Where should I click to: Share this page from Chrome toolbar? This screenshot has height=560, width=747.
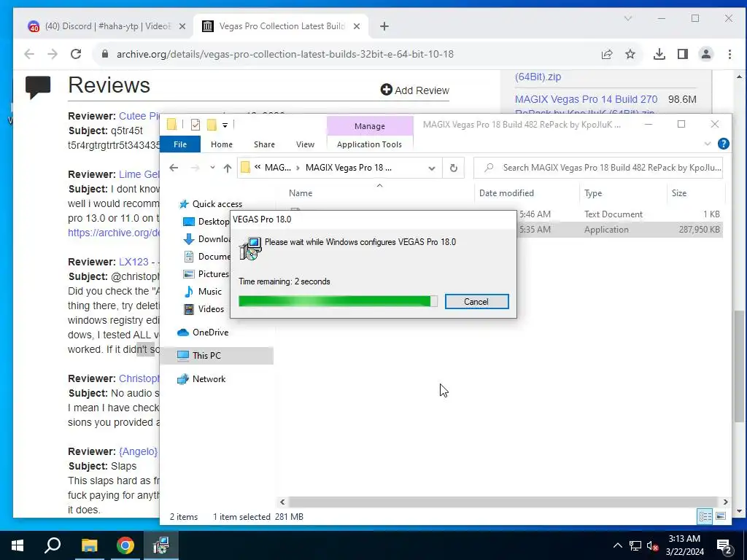point(606,54)
